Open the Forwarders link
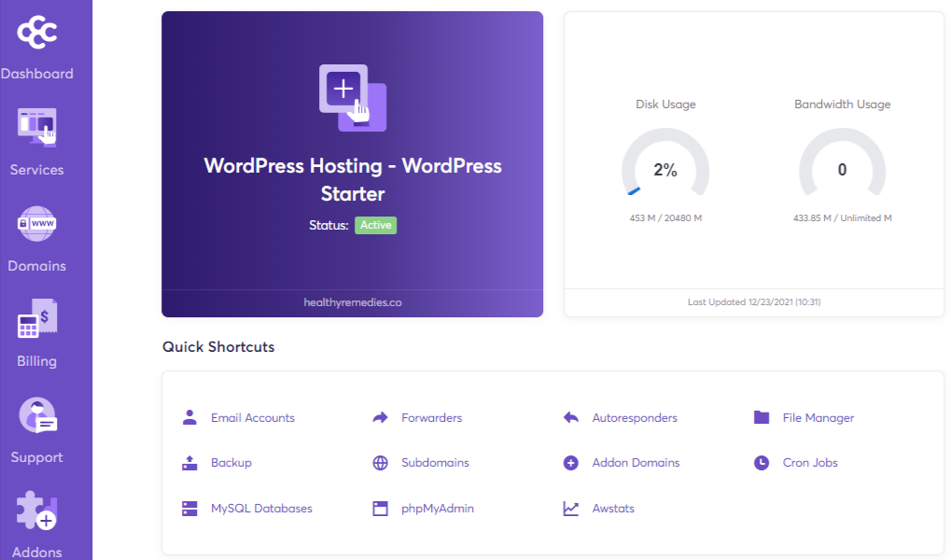951x560 pixels. (432, 417)
